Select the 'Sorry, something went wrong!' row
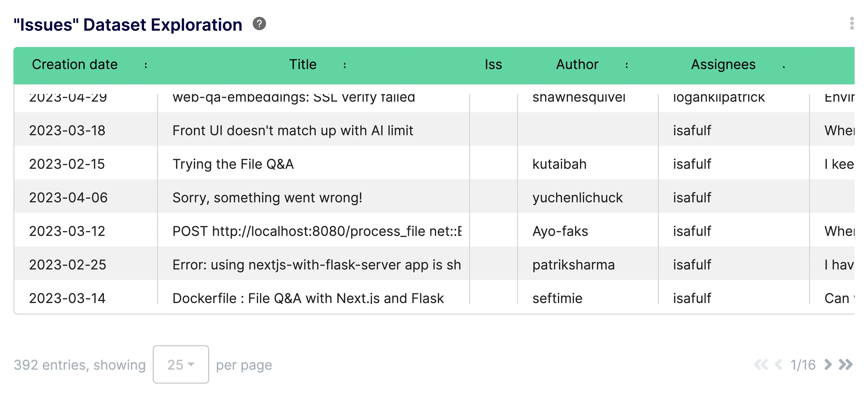 coord(303,198)
